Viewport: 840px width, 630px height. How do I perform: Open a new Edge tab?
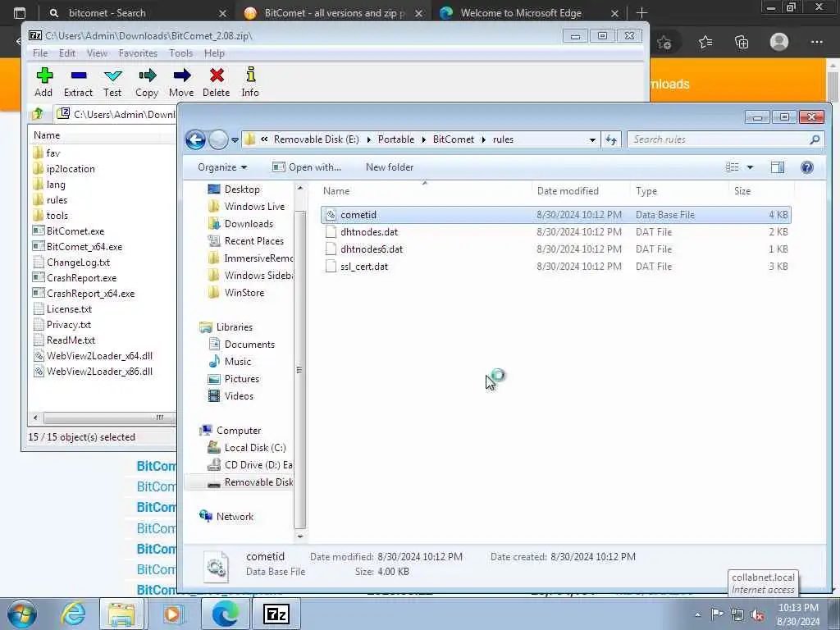pos(641,13)
